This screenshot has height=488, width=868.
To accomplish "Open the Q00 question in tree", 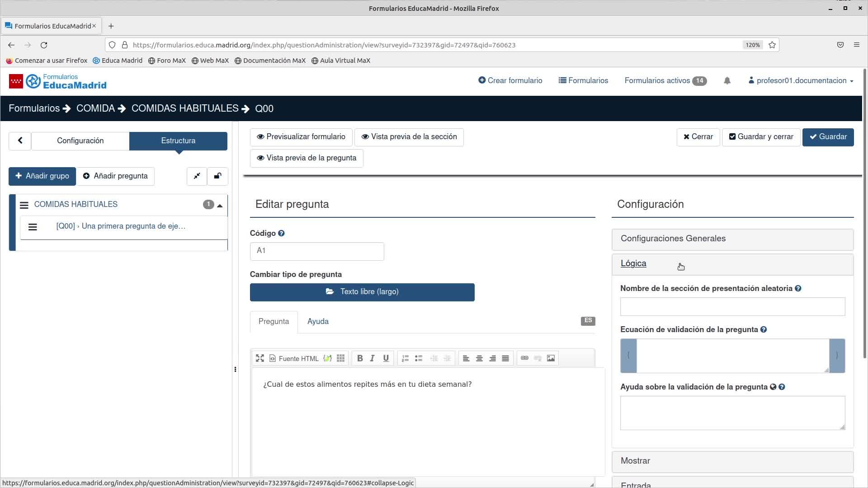I will click(121, 226).
